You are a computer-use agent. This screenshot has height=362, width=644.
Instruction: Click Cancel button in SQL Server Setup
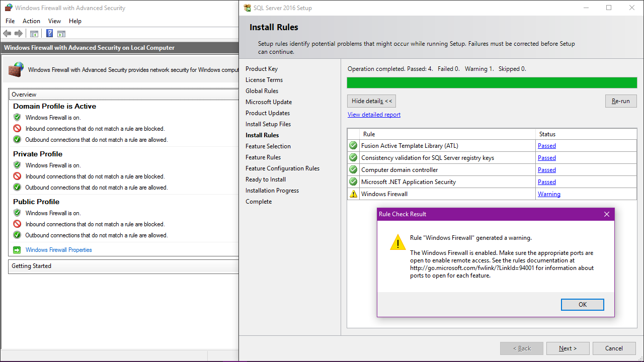pos(614,348)
